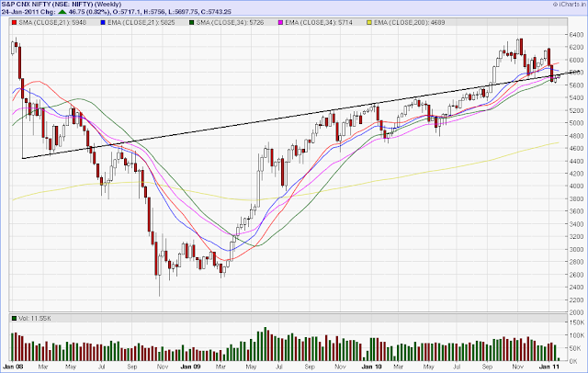This screenshot has width=588, height=373.
Task: Click the Jan 10 date axis label
Action: point(371,367)
